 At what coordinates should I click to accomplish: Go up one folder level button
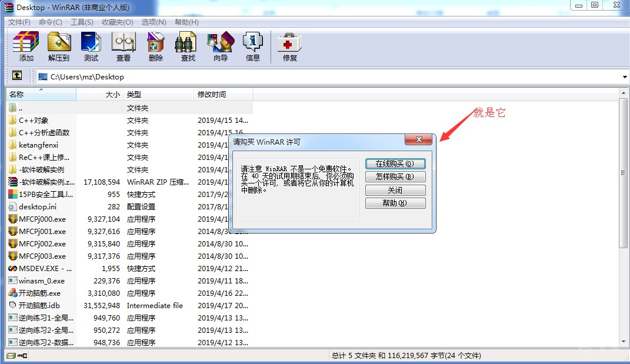point(17,75)
